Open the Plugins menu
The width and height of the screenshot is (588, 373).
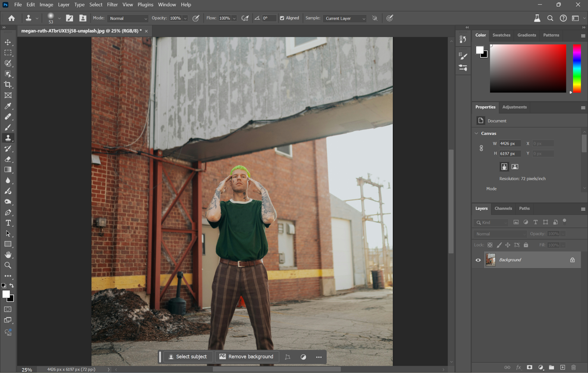pos(146,5)
